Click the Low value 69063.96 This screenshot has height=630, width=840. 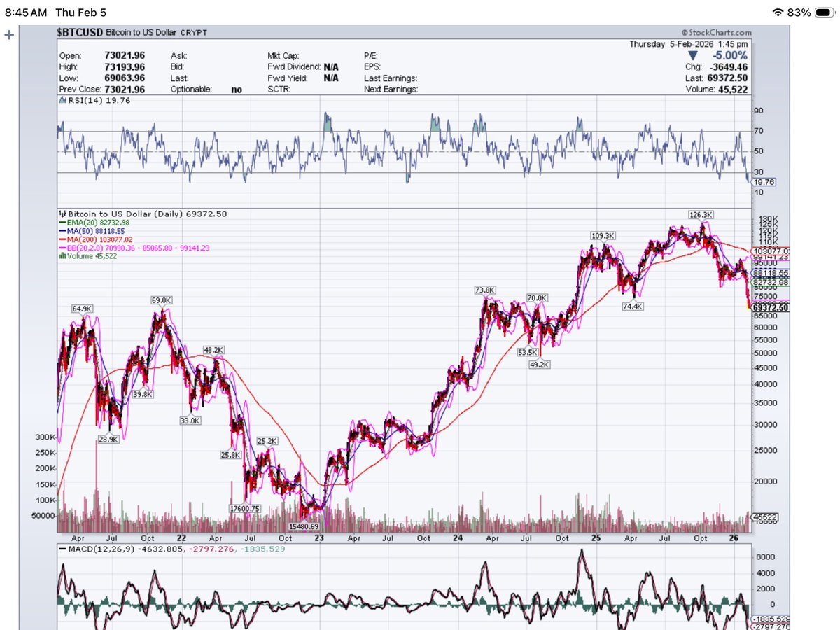tap(126, 78)
